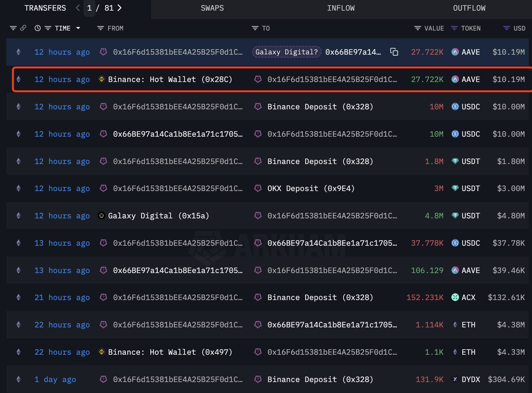The width and height of the screenshot is (532, 393).
Task: Click USDT token icon in $3.00M row
Action: point(455,188)
